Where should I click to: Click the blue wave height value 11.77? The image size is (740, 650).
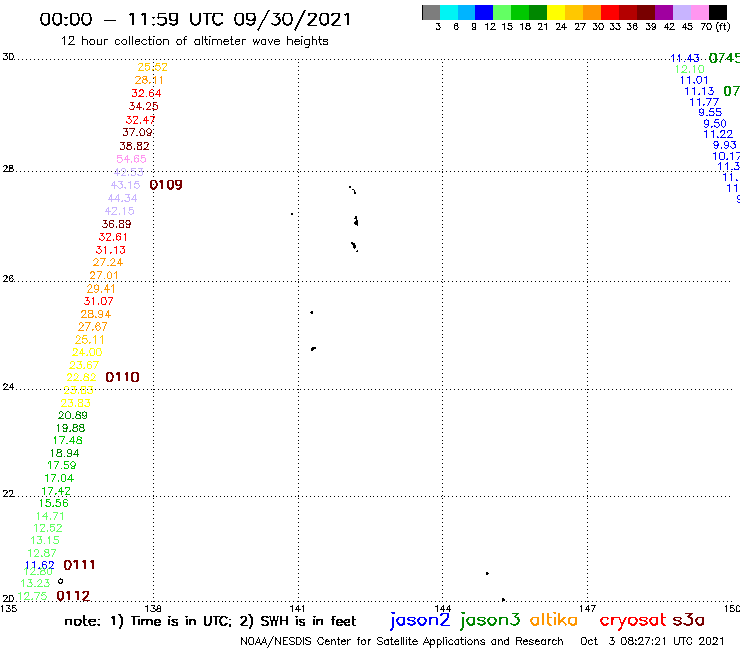tap(704, 102)
